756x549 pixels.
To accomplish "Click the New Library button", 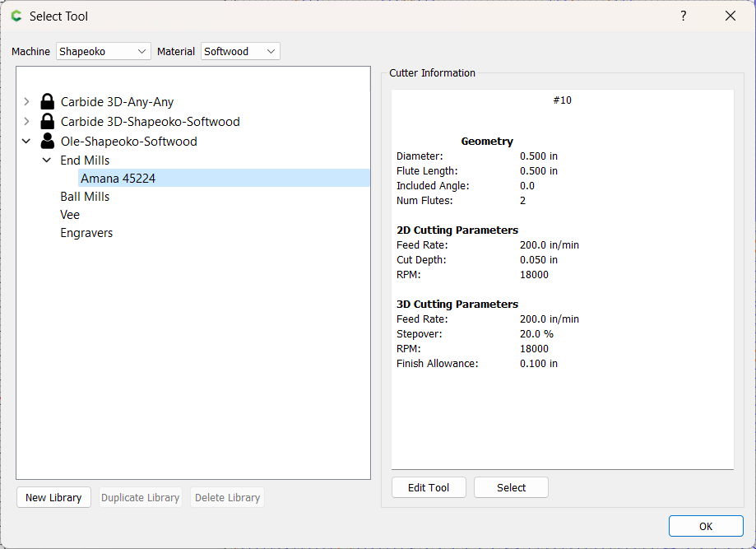I will [x=53, y=497].
